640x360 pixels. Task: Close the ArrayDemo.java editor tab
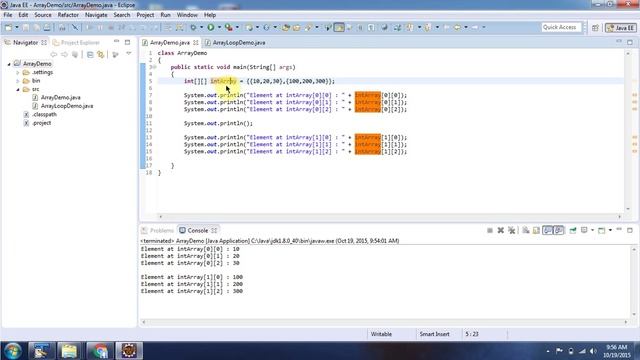pyautogui.click(x=196, y=42)
